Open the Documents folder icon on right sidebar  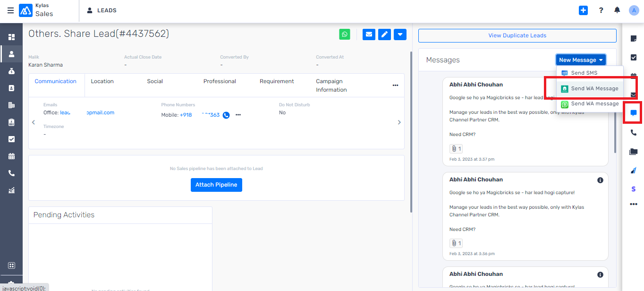(x=633, y=152)
